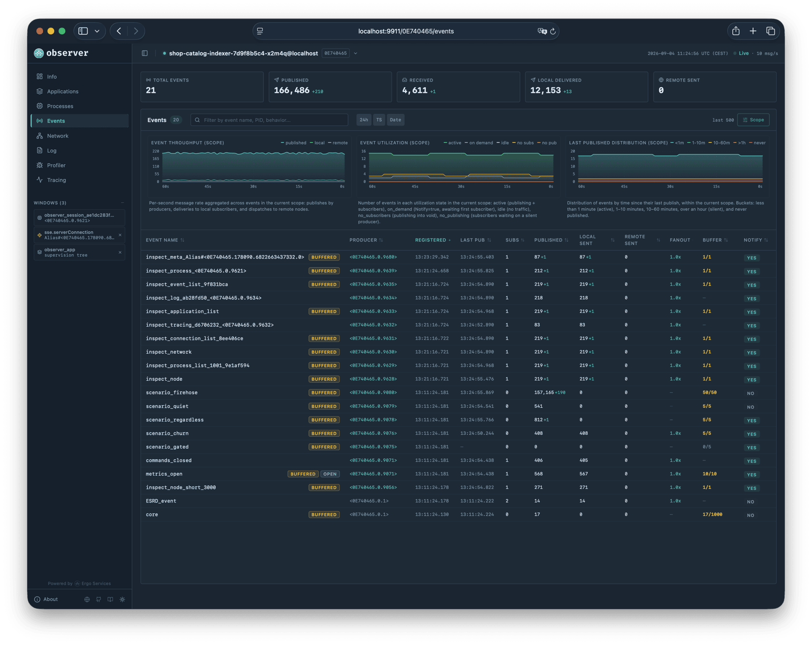
Task: Click the page reload icon in the address bar
Action: point(553,31)
